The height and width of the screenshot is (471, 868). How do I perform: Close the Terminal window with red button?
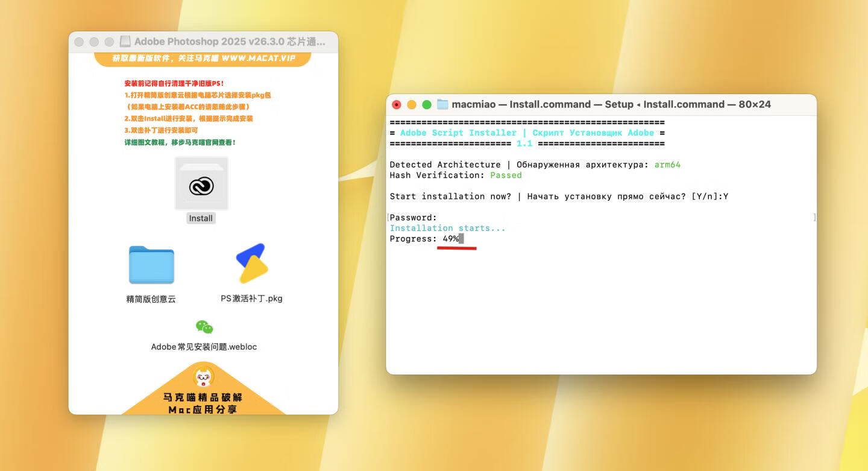[397, 104]
